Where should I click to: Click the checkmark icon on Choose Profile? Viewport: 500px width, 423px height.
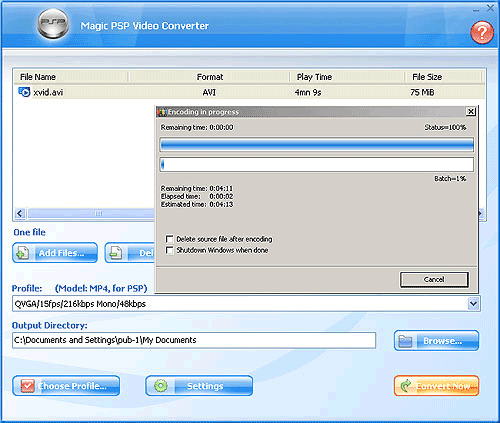tap(27, 386)
